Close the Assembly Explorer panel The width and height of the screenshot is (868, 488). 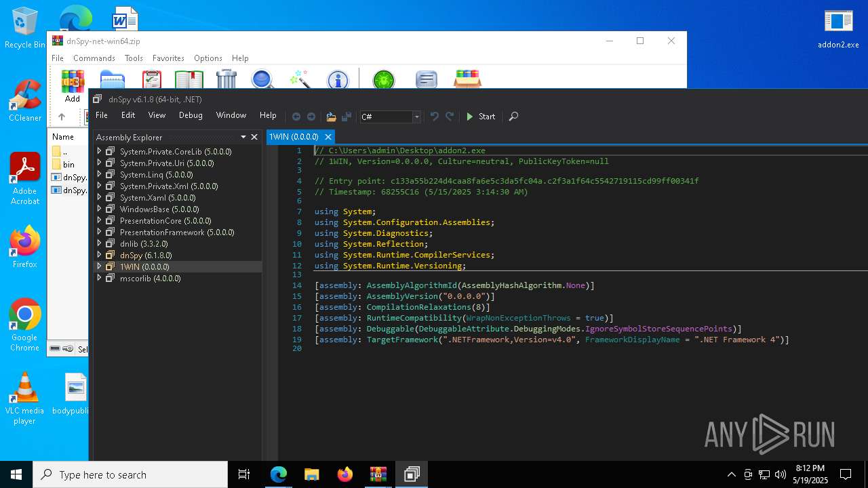(254, 137)
